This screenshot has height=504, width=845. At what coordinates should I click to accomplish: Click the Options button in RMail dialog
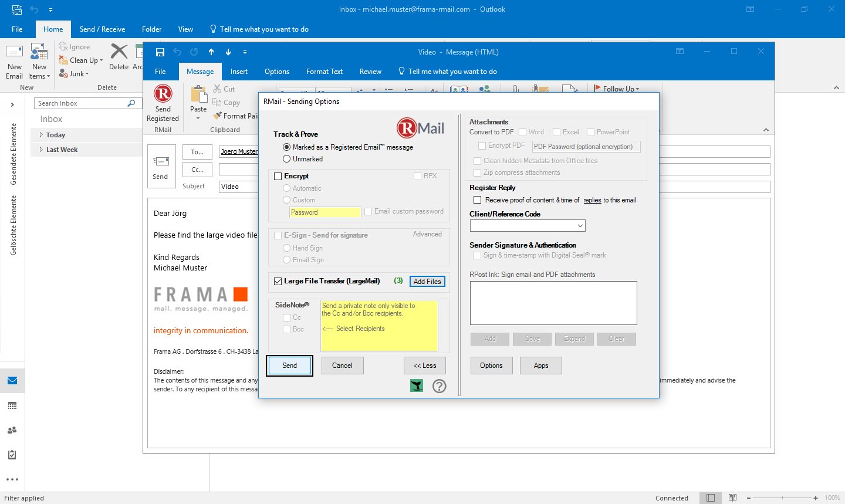pos(491,366)
